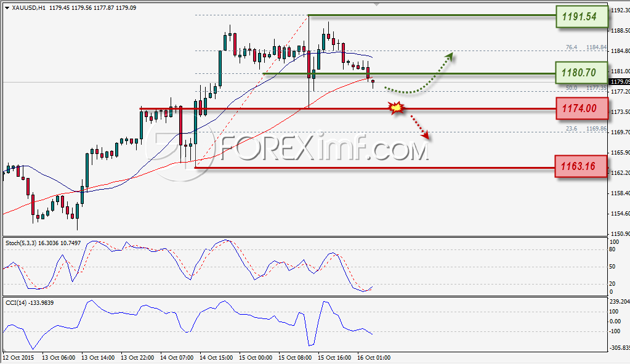Click the 13 Oct 14:00 time axis label

[98, 358]
